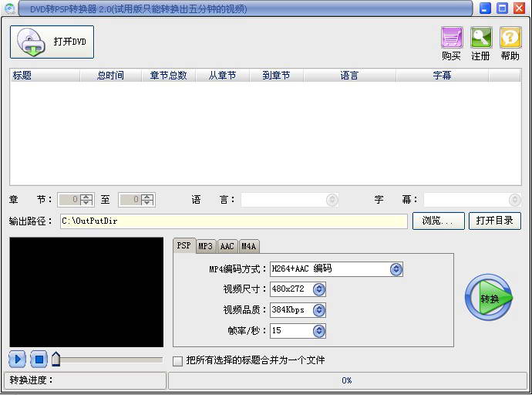Viewport: 532px width, 395px height.
Task: Click the play button under the preview
Action: point(17,359)
